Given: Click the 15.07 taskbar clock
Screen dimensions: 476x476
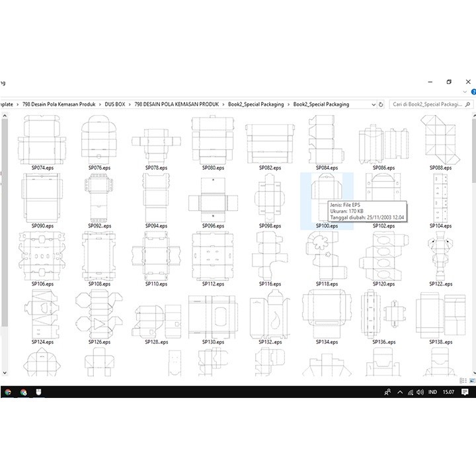Looking at the screenshot, I should click(448, 392).
